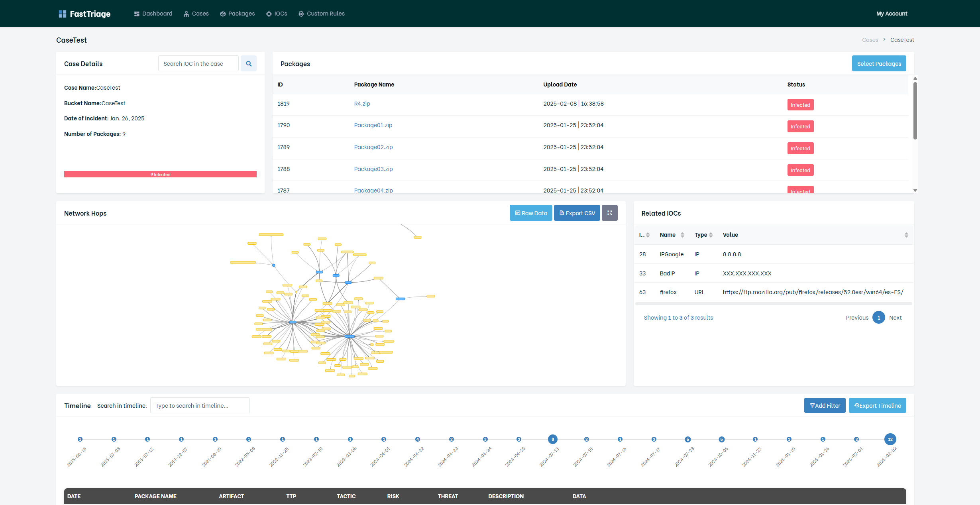980x505 pixels.
Task: Click the FastTriage logo icon
Action: click(62, 14)
